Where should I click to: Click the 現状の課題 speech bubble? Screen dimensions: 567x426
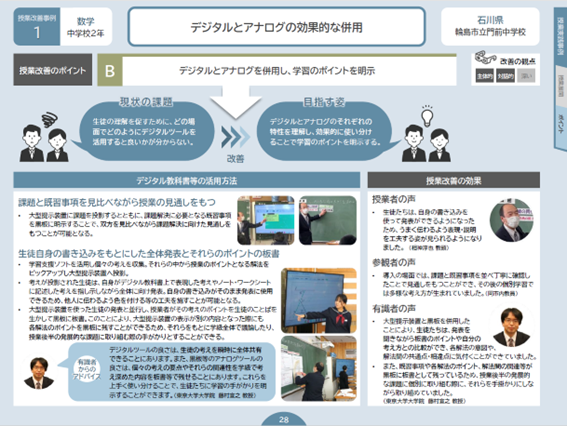click(x=145, y=131)
